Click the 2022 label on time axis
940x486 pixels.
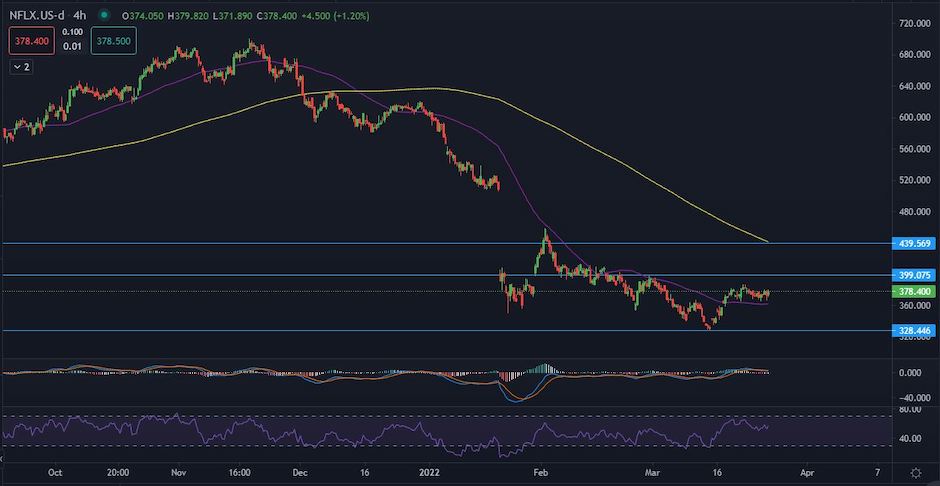tap(430, 472)
